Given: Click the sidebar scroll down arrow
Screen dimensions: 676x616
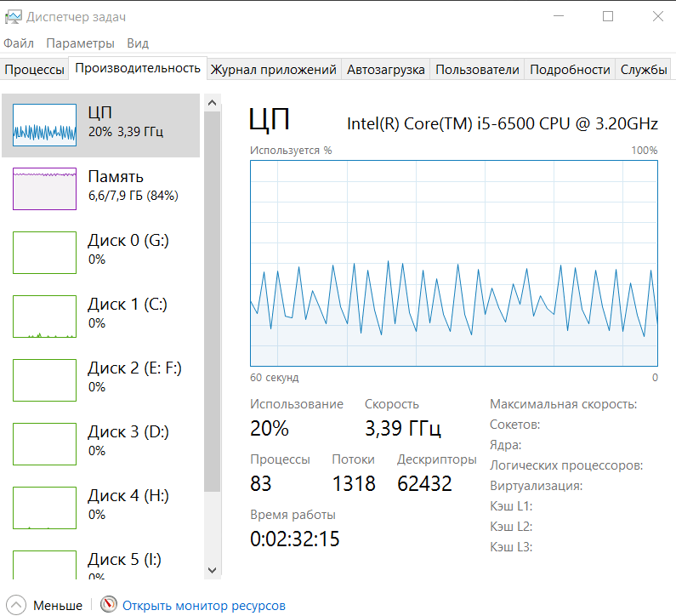Looking at the screenshot, I should [212, 570].
